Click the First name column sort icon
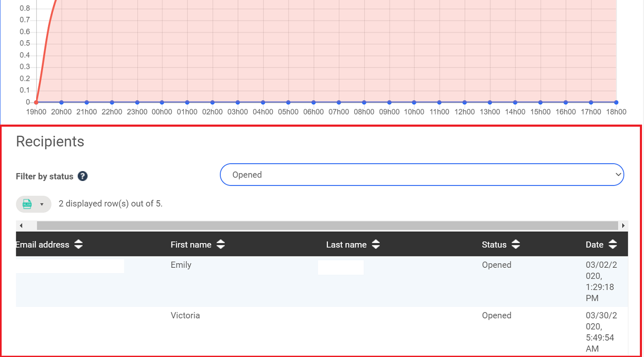This screenshot has width=644, height=357. click(x=220, y=244)
